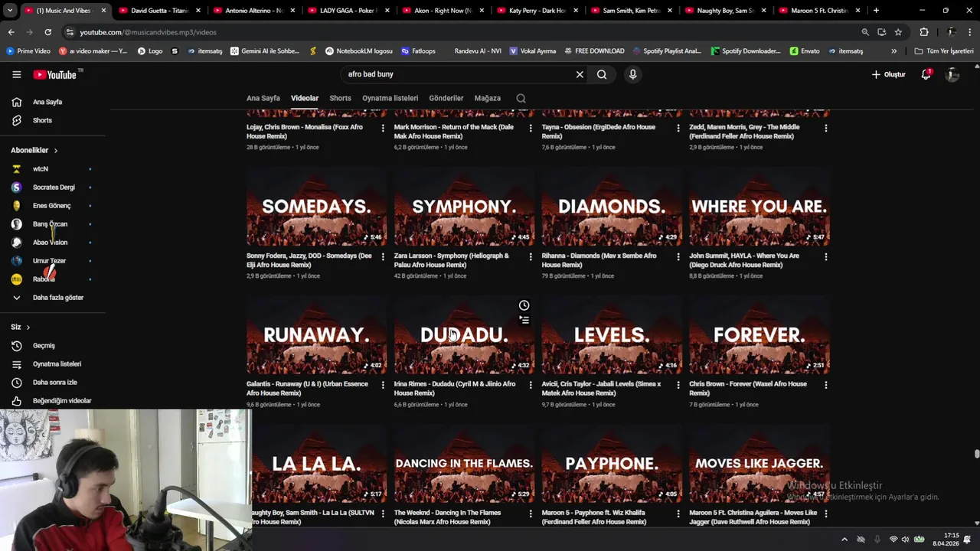Reload the page in browser toolbar
This screenshot has width=980, height=551.
47,32
